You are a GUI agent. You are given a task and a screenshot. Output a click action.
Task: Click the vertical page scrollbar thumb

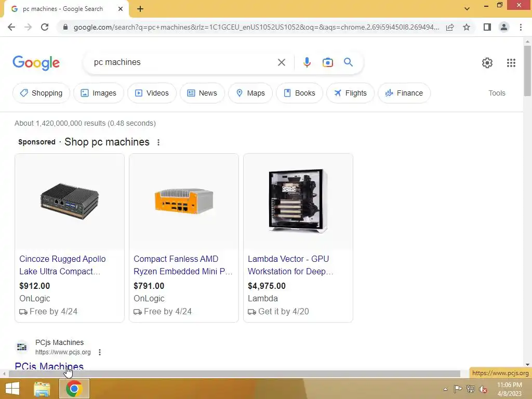coord(527,71)
